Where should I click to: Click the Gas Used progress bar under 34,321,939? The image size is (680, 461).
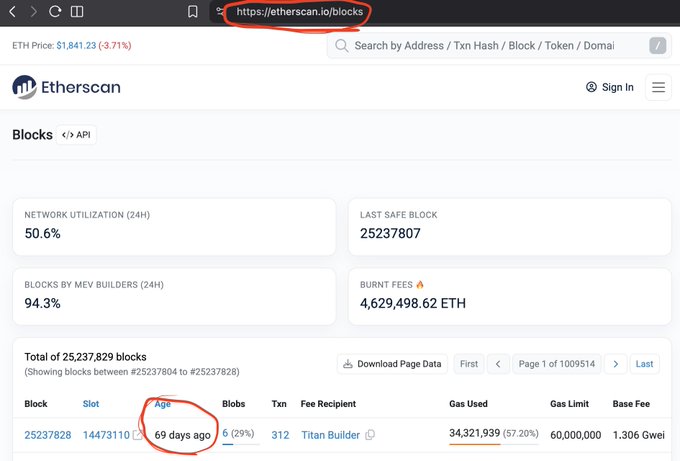[x=494, y=444]
